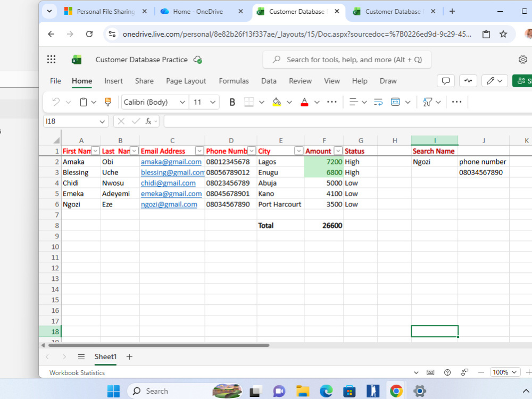Click Merge and center icon
The image size is (532, 399).
[x=395, y=102]
